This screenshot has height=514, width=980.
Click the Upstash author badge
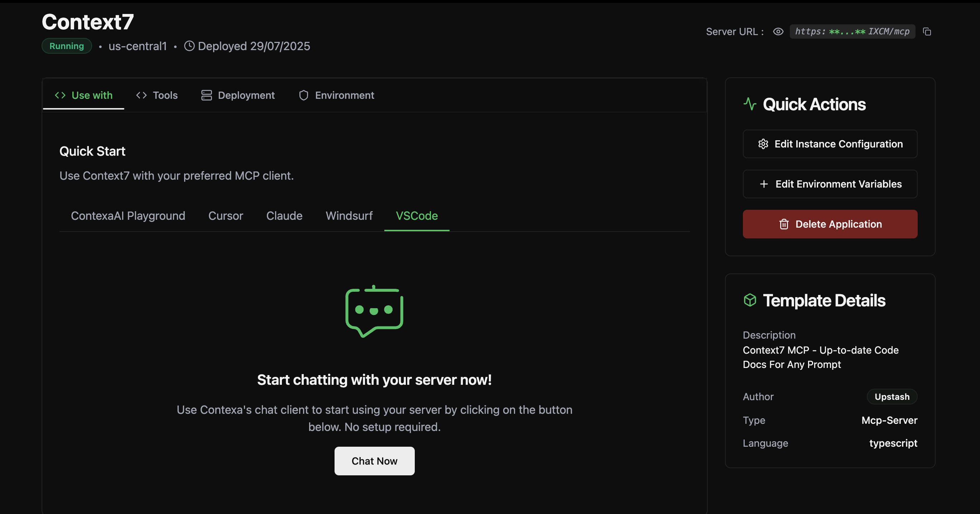pos(892,397)
